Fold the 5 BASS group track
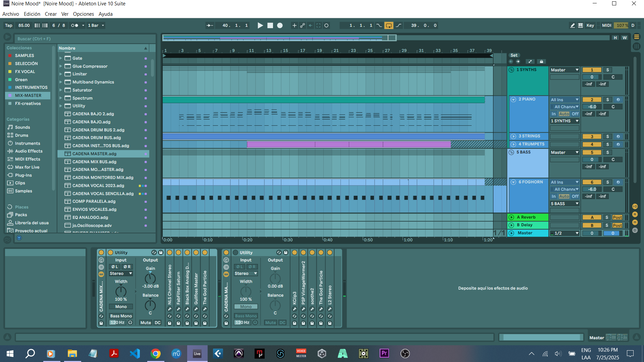The image size is (644, 362). [511, 152]
